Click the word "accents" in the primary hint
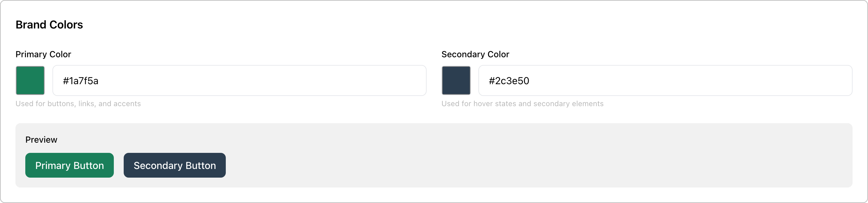This screenshot has width=868, height=203. [127, 104]
